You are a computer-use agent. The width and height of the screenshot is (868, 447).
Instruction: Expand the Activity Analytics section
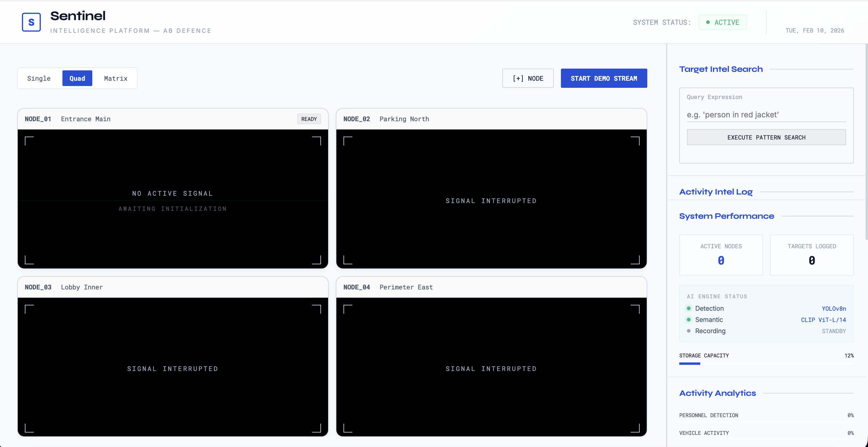tap(717, 393)
